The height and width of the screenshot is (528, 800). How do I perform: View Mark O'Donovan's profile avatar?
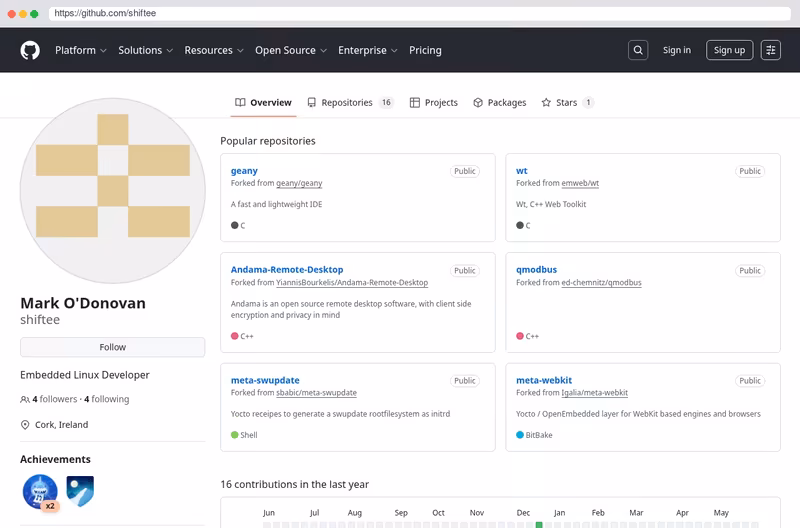click(x=113, y=191)
